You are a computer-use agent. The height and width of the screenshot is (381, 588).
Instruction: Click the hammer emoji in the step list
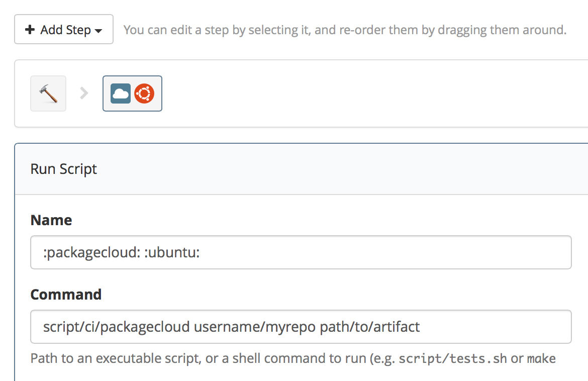click(48, 93)
